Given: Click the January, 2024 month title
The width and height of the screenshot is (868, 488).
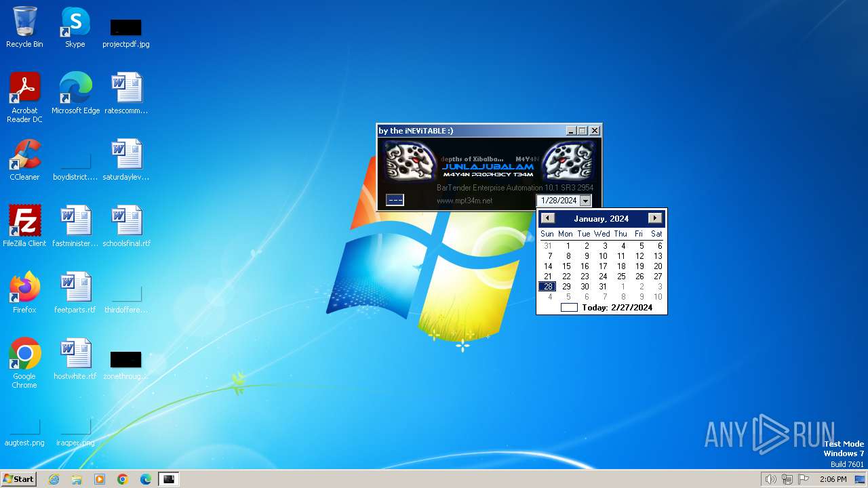Looking at the screenshot, I should (601, 218).
